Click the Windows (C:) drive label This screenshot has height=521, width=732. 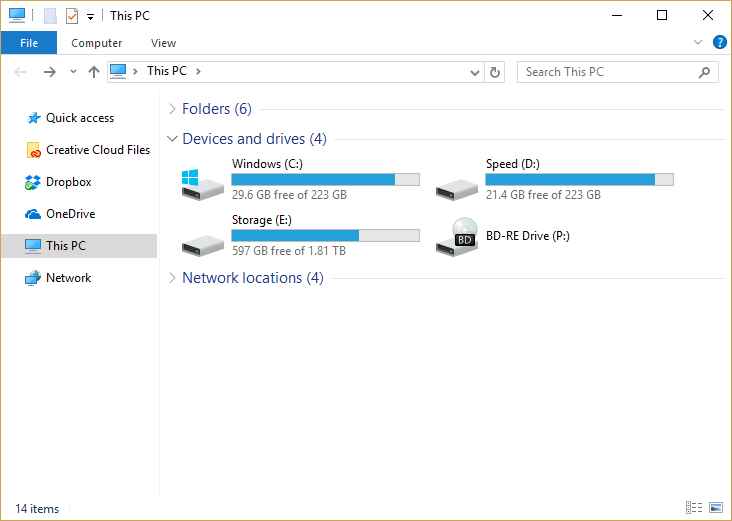point(267,164)
